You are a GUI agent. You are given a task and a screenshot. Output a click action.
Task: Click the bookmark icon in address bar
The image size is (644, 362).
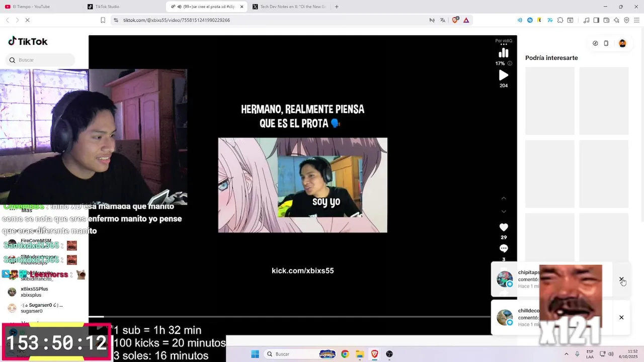tap(103, 20)
